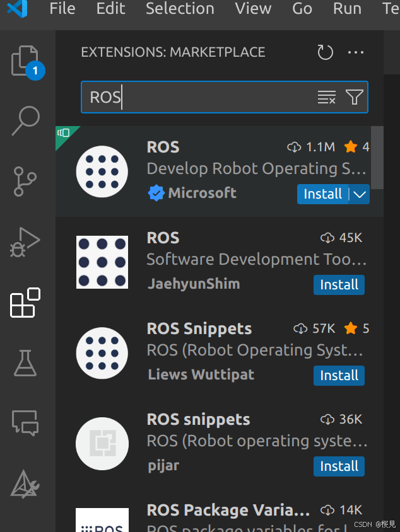This screenshot has height=532, width=400.
Task: Open the Explorer view in activity bar
Action: tap(26, 61)
